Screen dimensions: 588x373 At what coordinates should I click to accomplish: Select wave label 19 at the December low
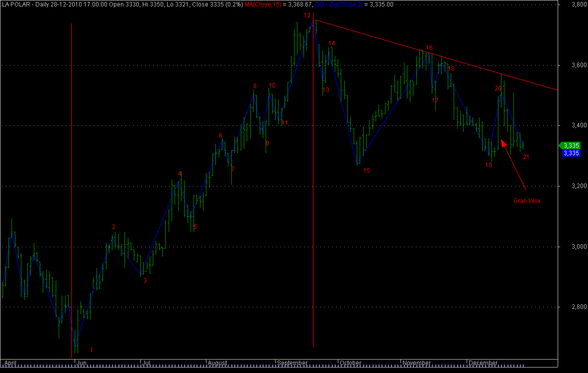coord(488,165)
